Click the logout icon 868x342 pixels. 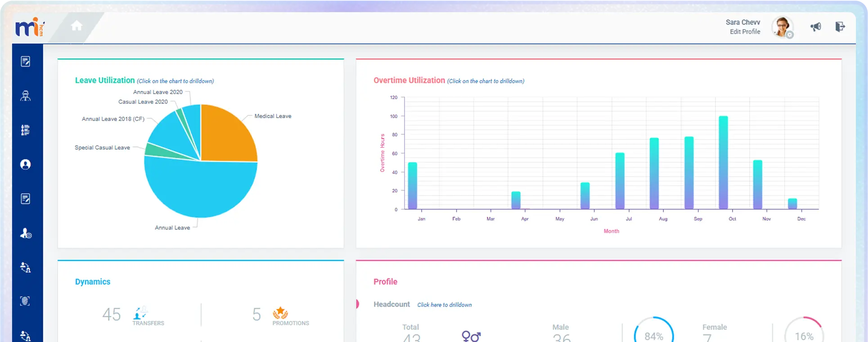840,27
